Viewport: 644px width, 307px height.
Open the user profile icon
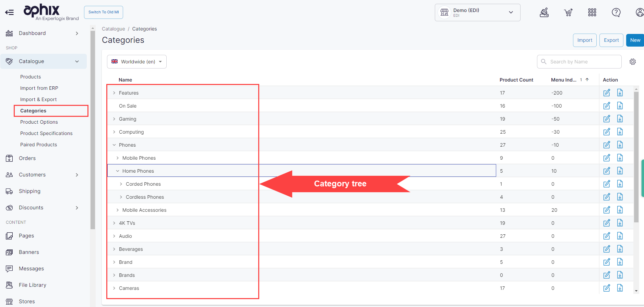(x=640, y=13)
